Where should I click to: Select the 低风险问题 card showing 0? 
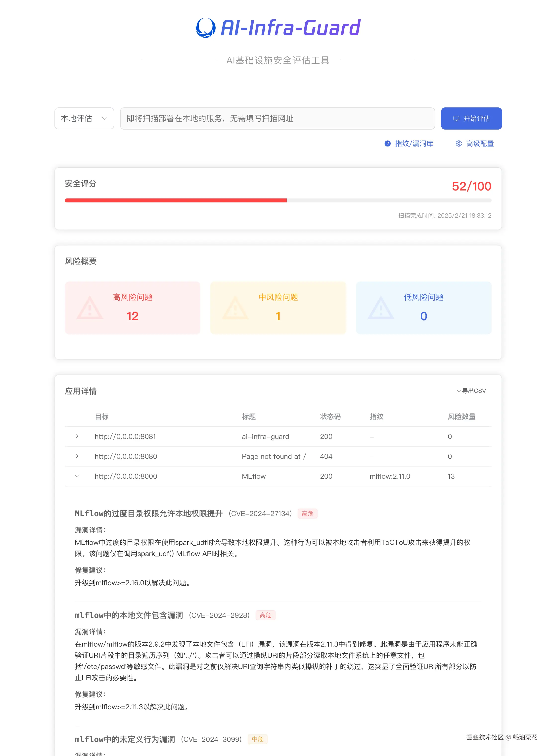click(424, 307)
